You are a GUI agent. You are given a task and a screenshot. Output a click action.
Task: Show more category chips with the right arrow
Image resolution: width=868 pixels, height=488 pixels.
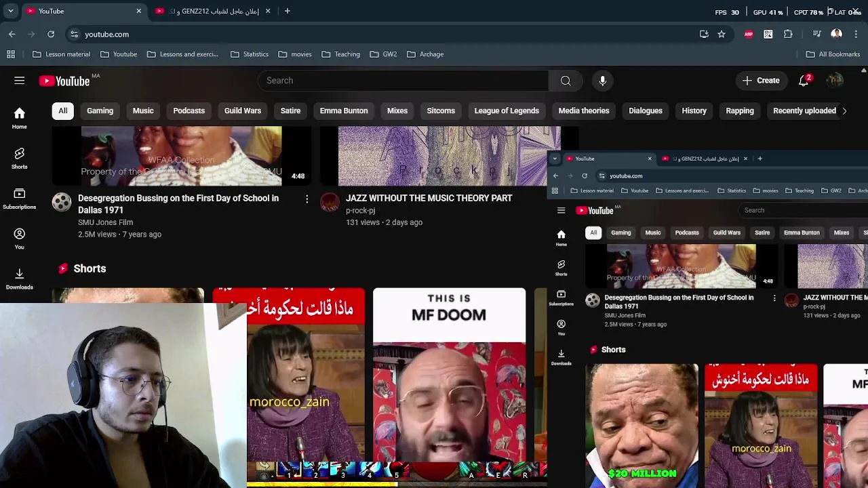[x=844, y=110]
